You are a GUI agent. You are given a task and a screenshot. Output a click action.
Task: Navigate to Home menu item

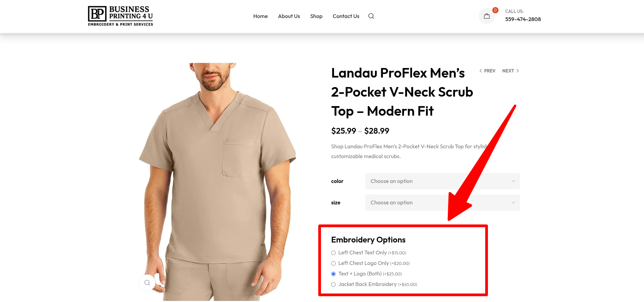coord(260,16)
